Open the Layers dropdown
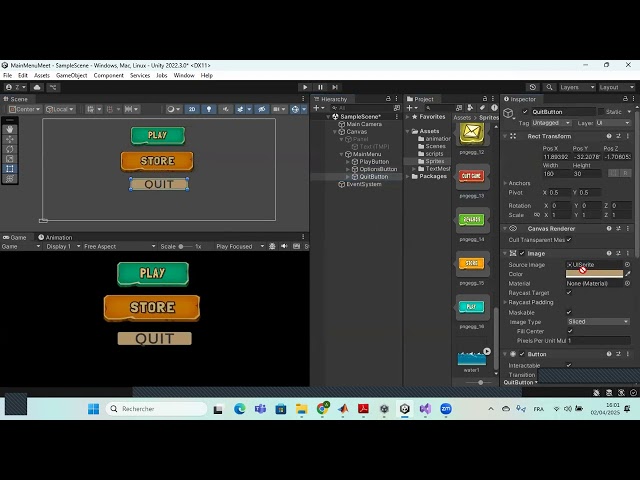640x480 pixels. (577, 87)
